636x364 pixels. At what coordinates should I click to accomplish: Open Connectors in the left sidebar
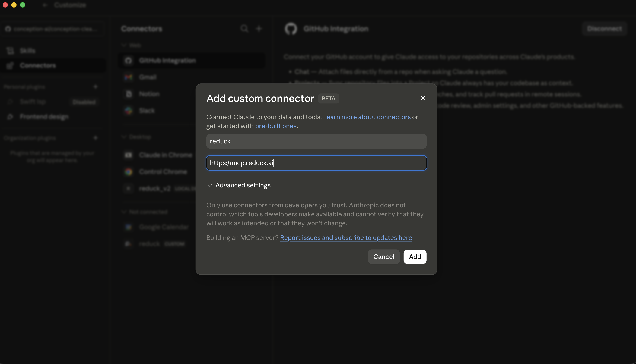(x=52, y=65)
